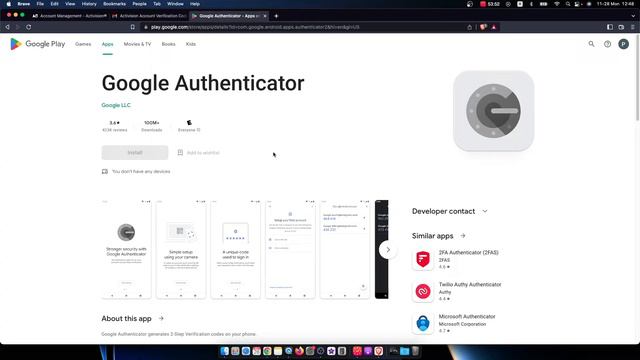Open the Twilio Authy Authenticator app icon
640x360 pixels.
423,291
